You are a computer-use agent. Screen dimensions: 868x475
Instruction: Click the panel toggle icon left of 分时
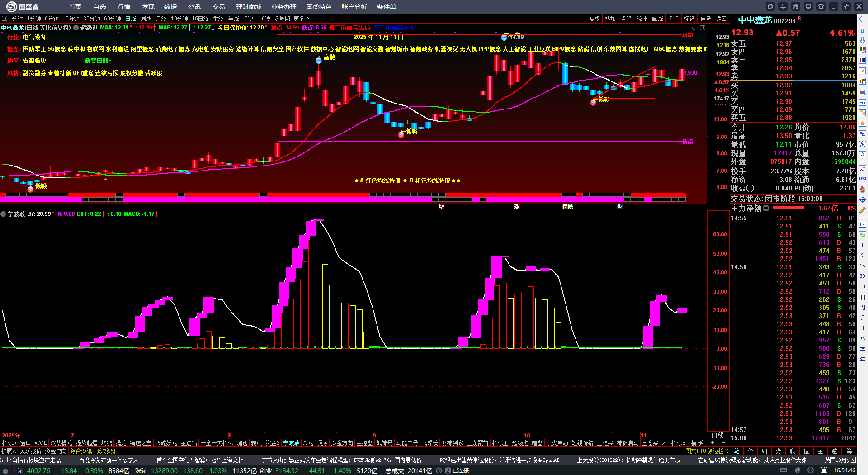[5, 19]
